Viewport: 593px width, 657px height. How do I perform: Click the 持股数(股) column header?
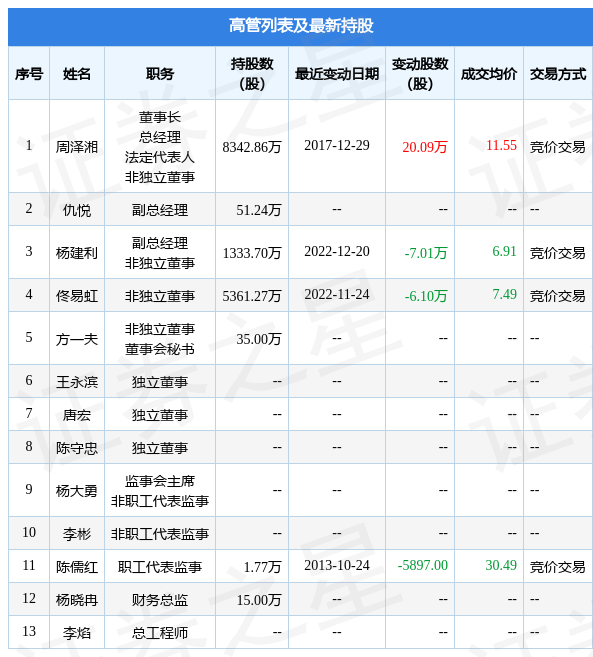(x=252, y=73)
